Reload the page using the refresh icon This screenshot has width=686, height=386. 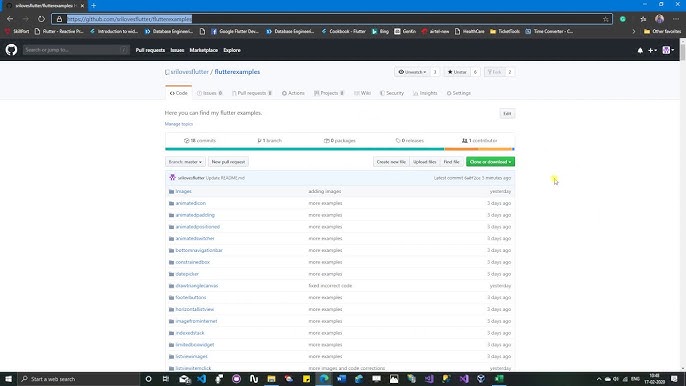coord(41,19)
